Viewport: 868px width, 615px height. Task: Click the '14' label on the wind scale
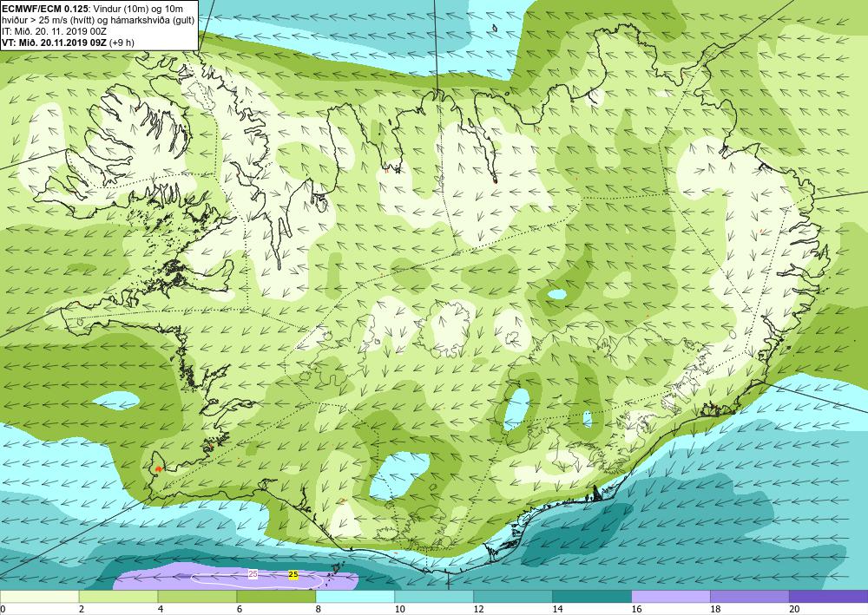(x=557, y=610)
